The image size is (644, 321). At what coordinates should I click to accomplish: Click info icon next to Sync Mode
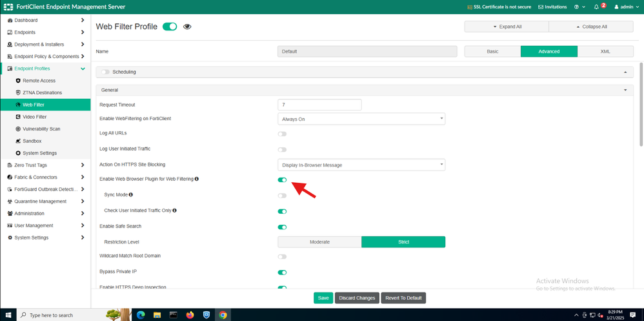(131, 194)
